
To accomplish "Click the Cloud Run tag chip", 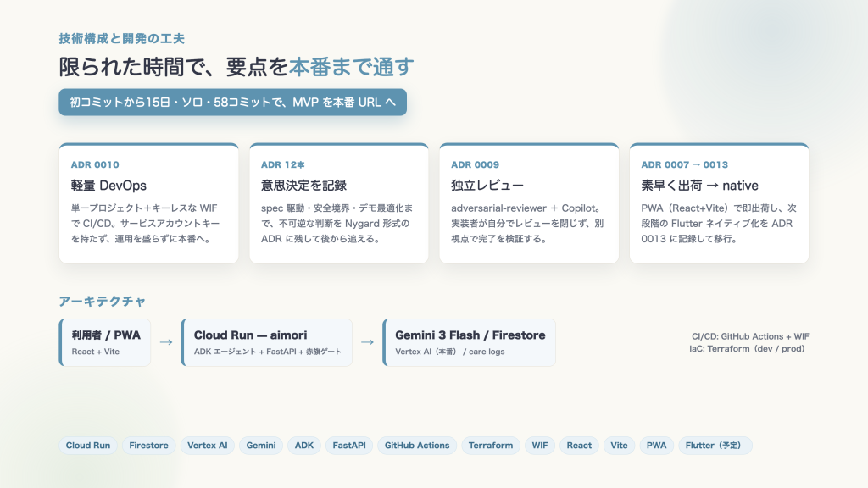I will (x=88, y=446).
